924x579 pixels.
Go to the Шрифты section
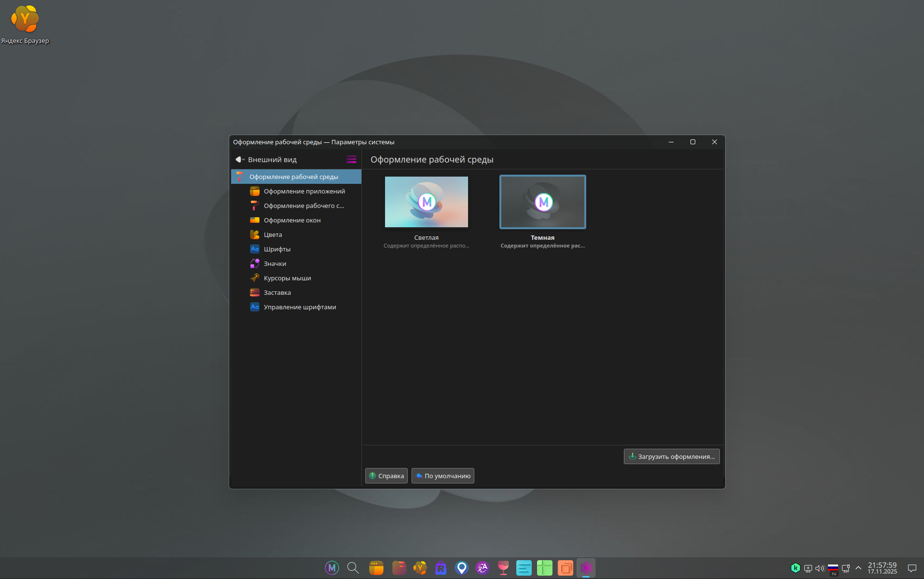point(277,249)
